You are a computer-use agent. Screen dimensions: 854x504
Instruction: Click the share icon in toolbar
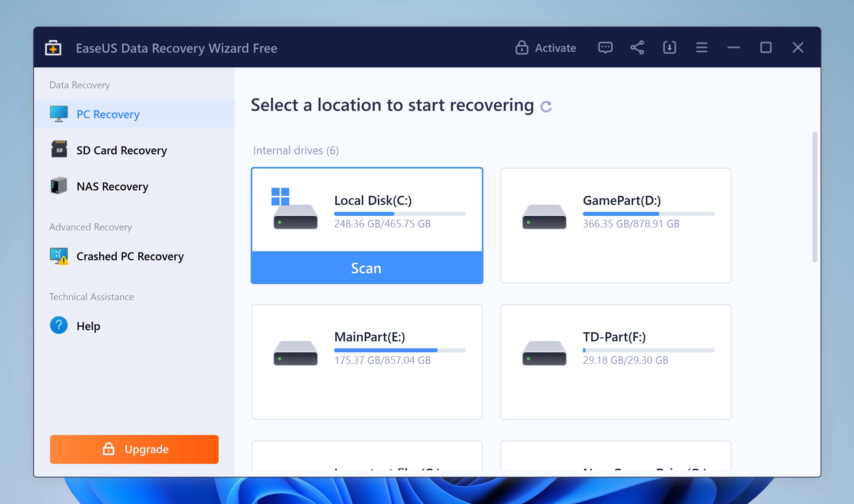pos(637,47)
